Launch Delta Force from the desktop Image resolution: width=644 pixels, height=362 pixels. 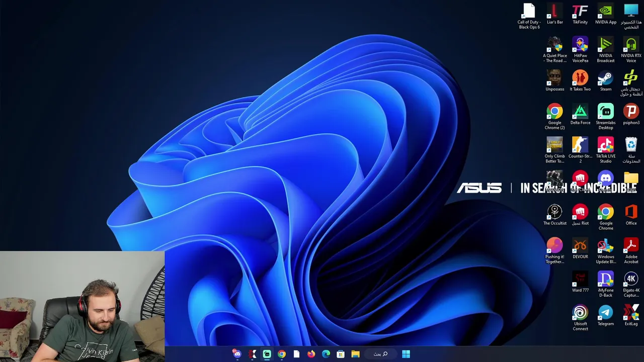[580, 115]
